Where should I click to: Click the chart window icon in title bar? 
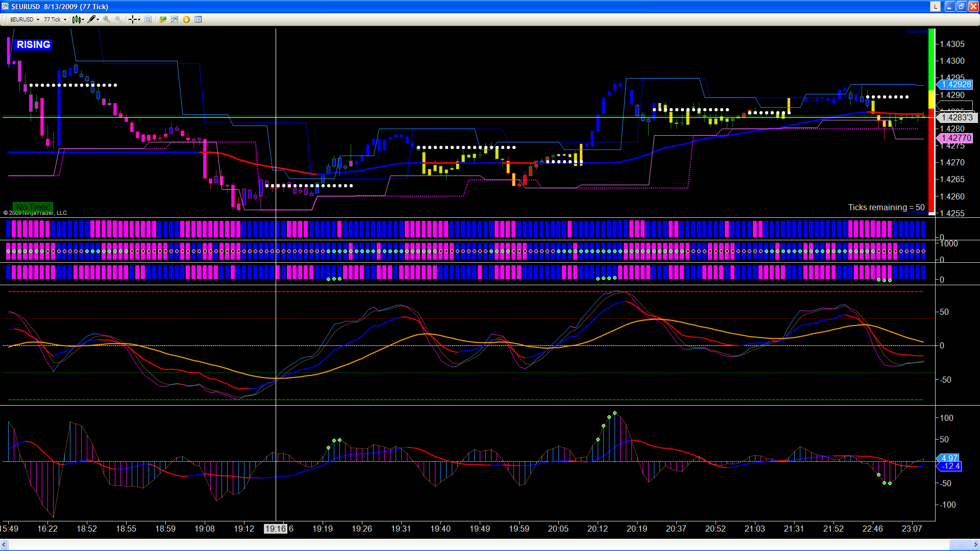(5, 7)
